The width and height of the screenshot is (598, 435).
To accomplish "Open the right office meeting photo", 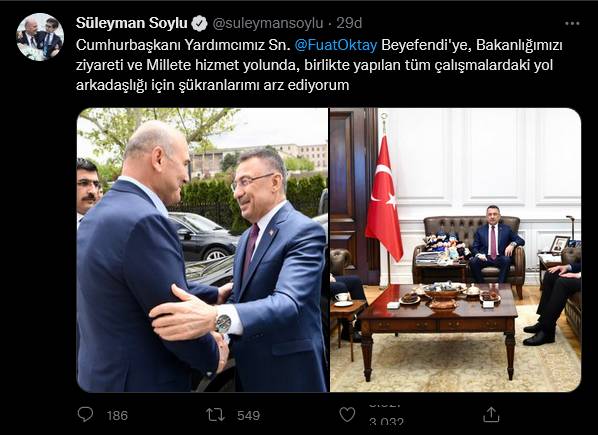I will (x=455, y=250).
